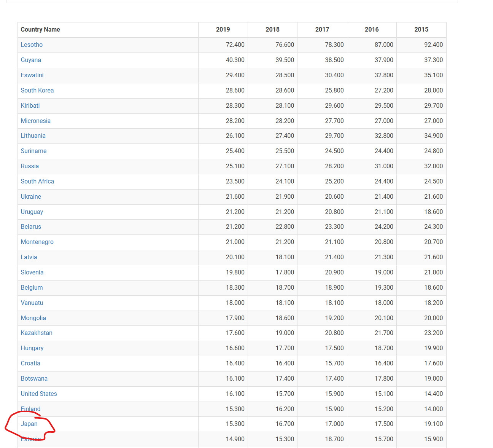Click the Guyana link

(31, 60)
